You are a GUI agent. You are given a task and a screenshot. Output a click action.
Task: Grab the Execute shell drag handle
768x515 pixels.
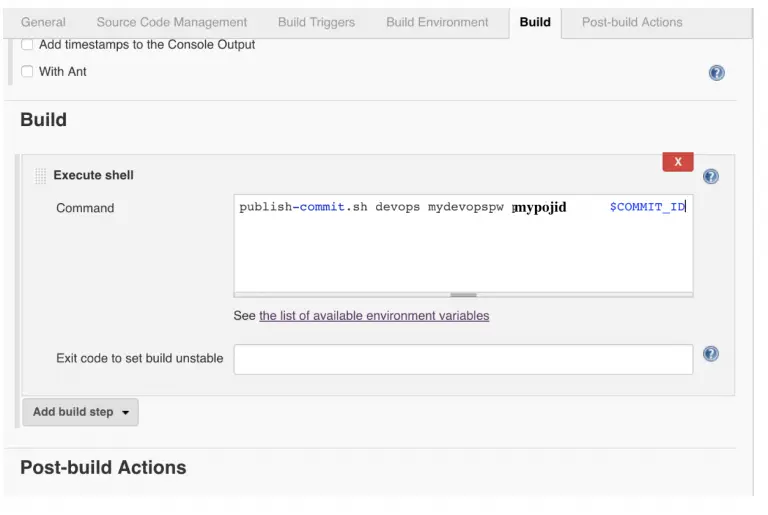pos(41,176)
